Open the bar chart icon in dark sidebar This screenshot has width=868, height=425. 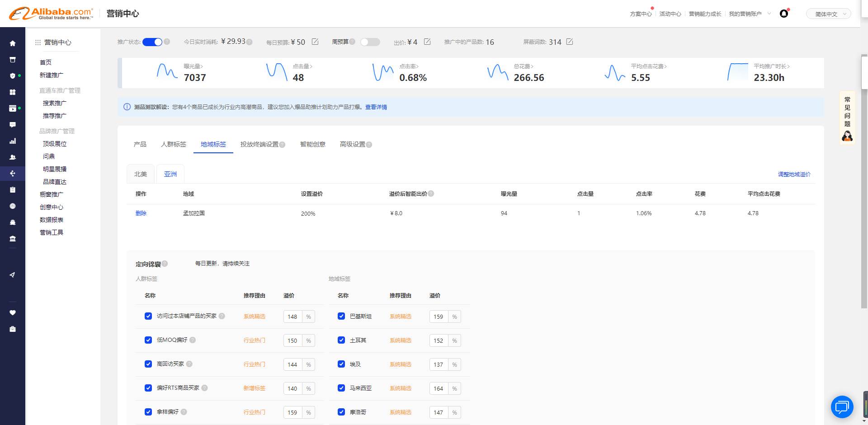(13, 141)
